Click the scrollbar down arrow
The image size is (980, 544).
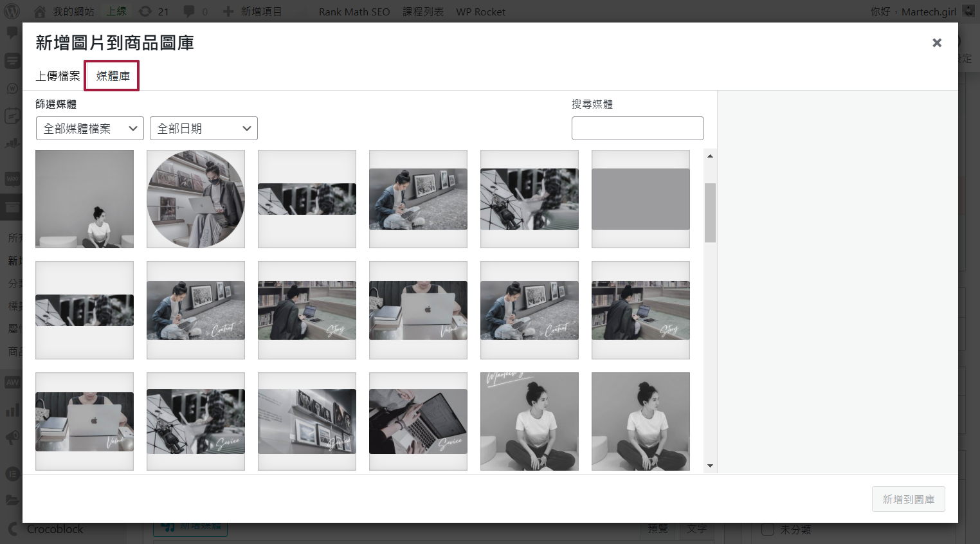[710, 466]
